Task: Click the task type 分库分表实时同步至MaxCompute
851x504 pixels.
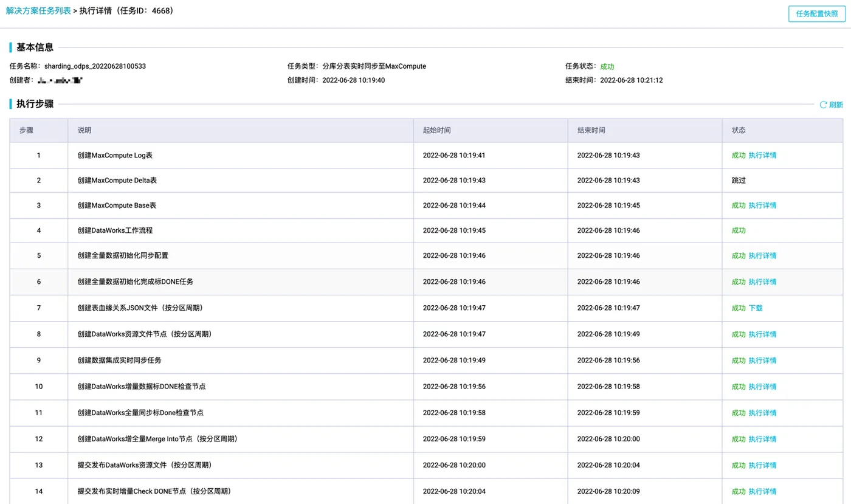Action: tap(374, 66)
